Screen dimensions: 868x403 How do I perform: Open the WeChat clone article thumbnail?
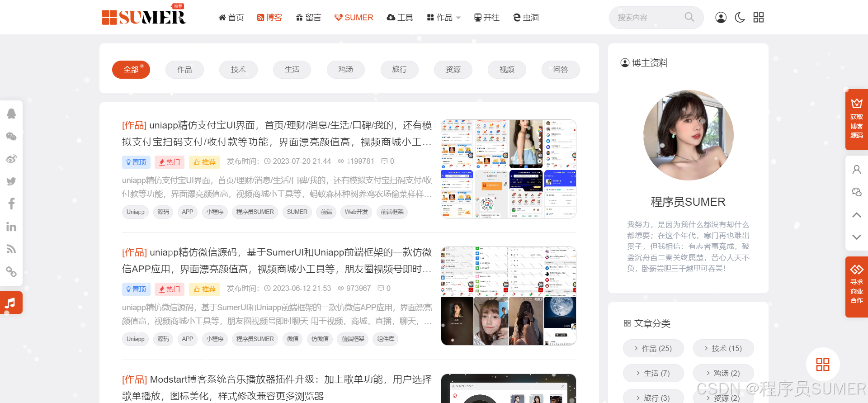pyautogui.click(x=509, y=296)
